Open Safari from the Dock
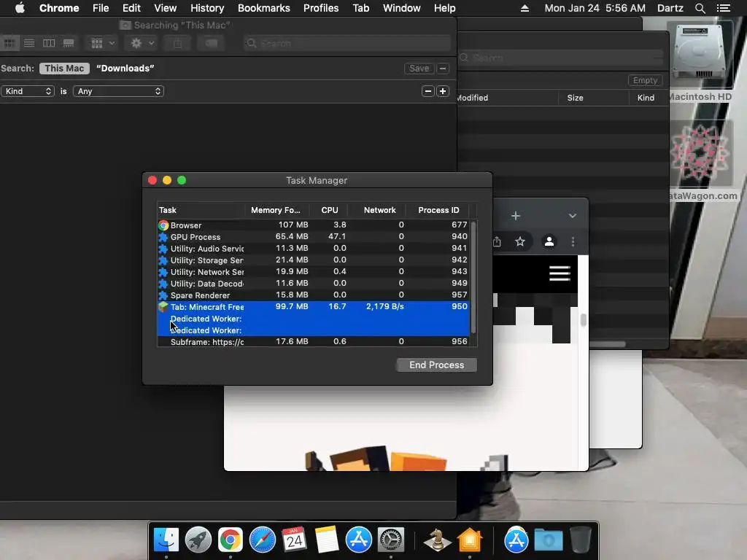 (263, 540)
